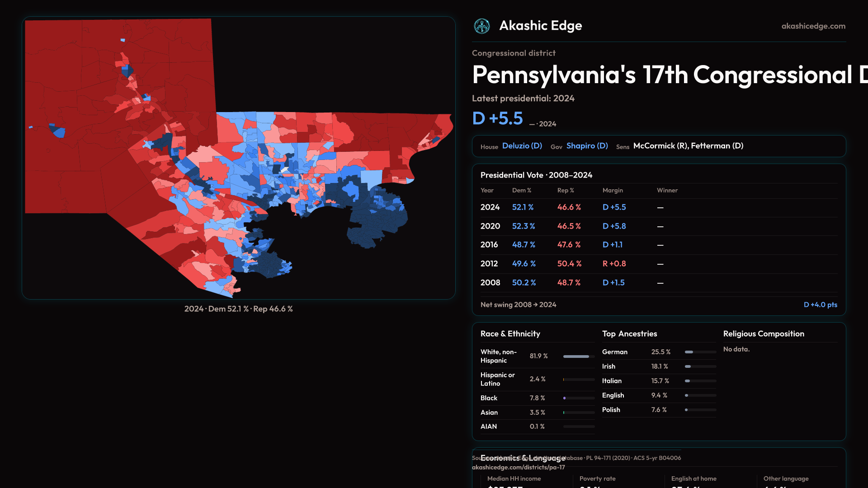This screenshot has height=488, width=868.
Task: Select the 2016 presidential vote row
Action: tap(658, 245)
